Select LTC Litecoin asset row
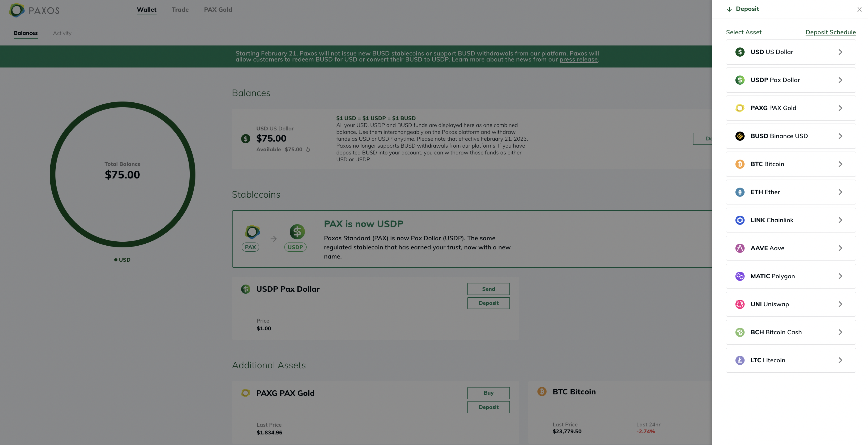 point(791,360)
